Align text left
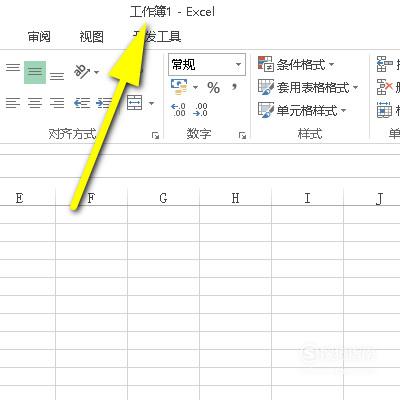Screen dimensions: 400x400 13,103
